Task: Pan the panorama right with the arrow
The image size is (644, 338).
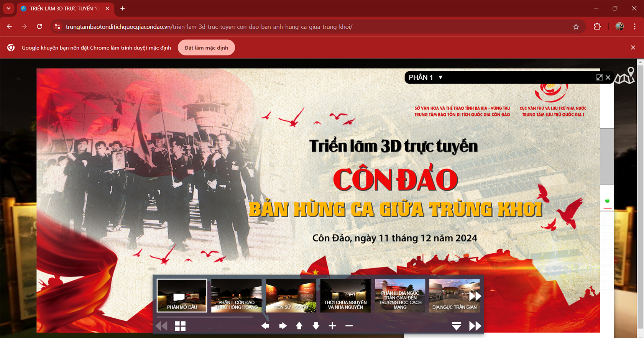Action: [283, 326]
